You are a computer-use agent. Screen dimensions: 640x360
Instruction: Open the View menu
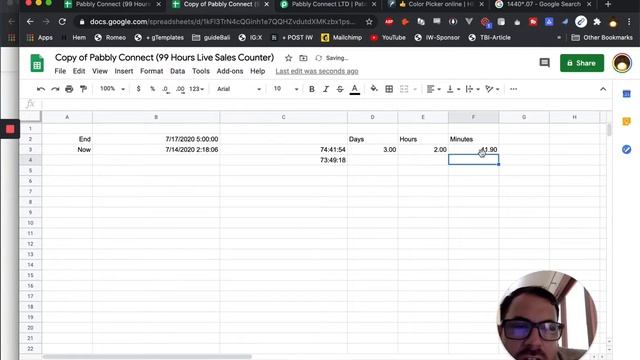pos(100,71)
